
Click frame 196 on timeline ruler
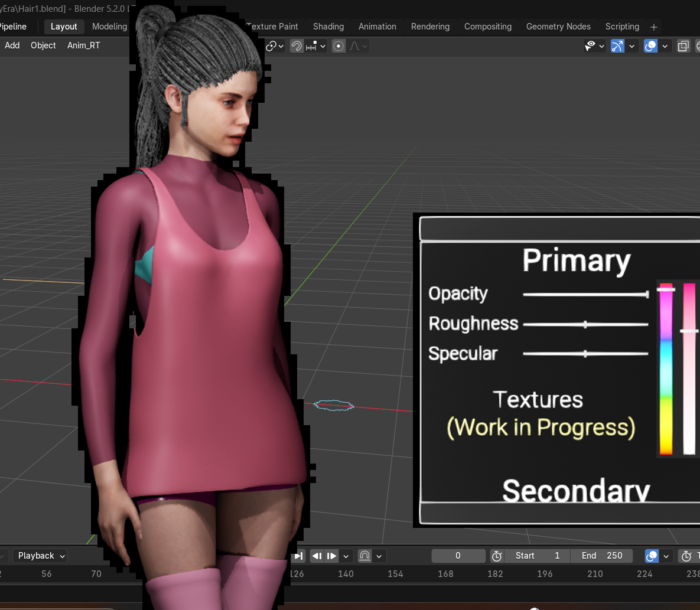pyautogui.click(x=545, y=574)
